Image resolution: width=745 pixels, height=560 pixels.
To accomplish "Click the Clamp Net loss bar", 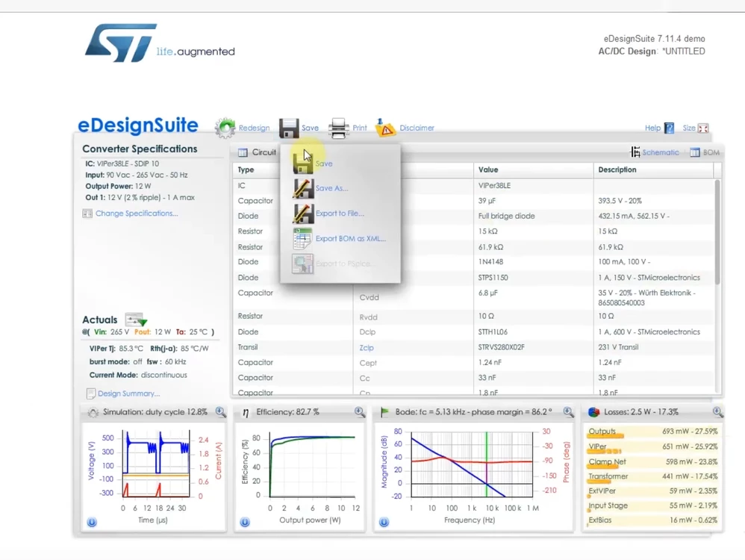I will pyautogui.click(x=603, y=466).
